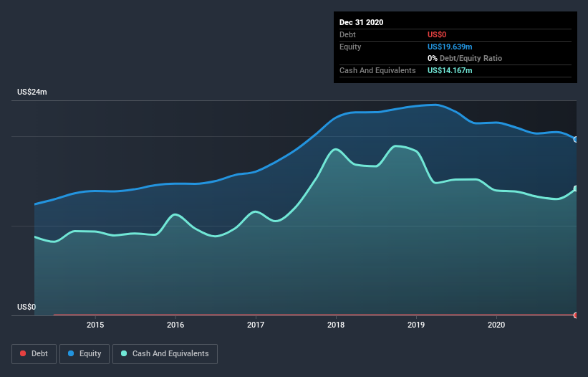Screen dimensions: 588x377
Task: Toggle Cash And Equivalents legend button
Action: point(165,354)
